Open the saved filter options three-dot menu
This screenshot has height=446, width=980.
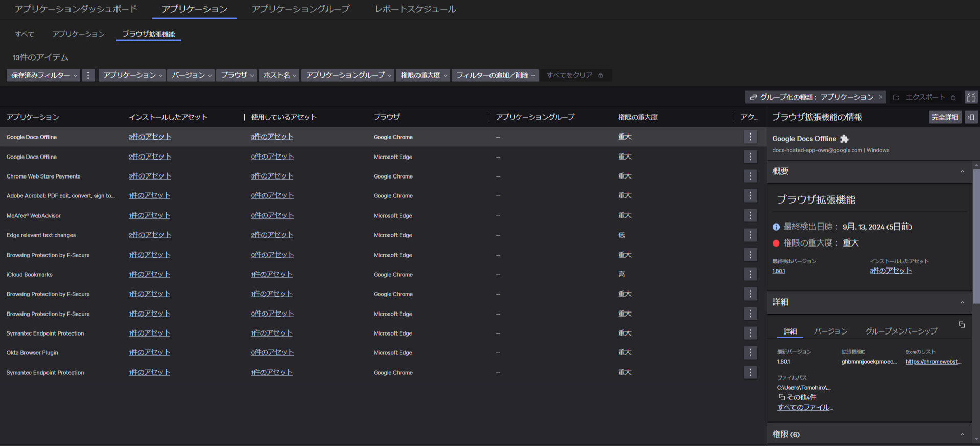pos(88,75)
